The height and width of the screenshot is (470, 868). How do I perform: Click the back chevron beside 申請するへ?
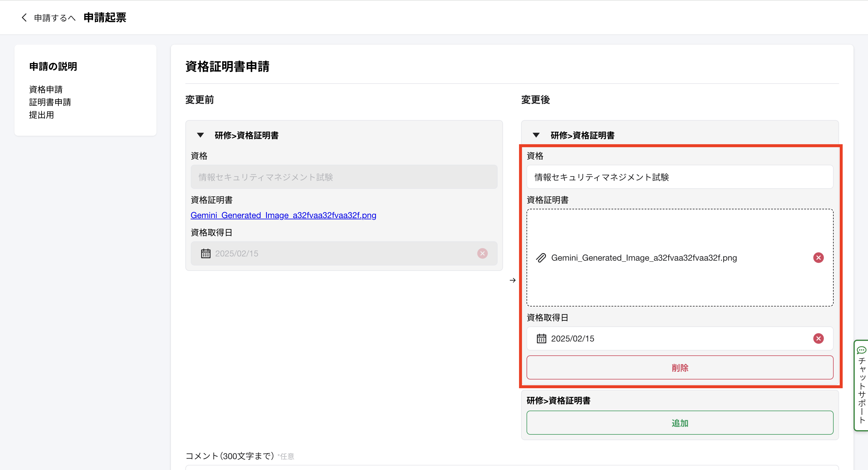pos(24,17)
